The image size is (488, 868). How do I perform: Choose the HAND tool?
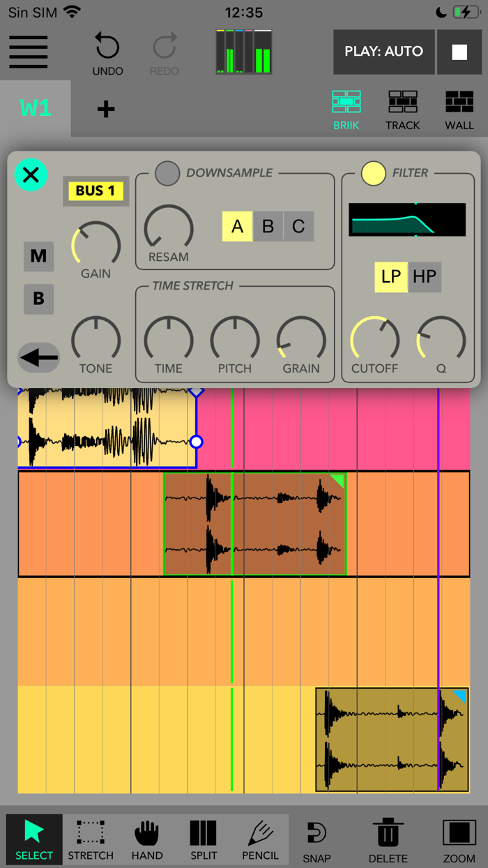point(147,840)
